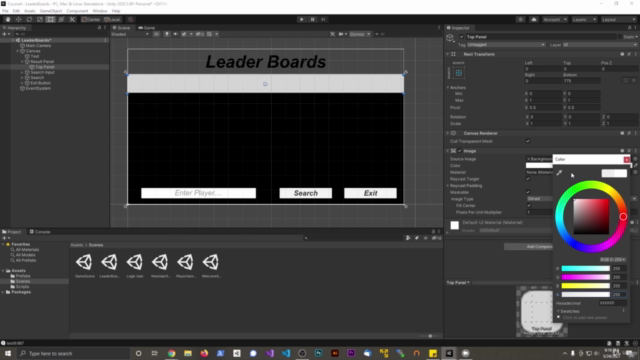
Task: Toggle the Maskable checkbox
Action: click(528, 192)
